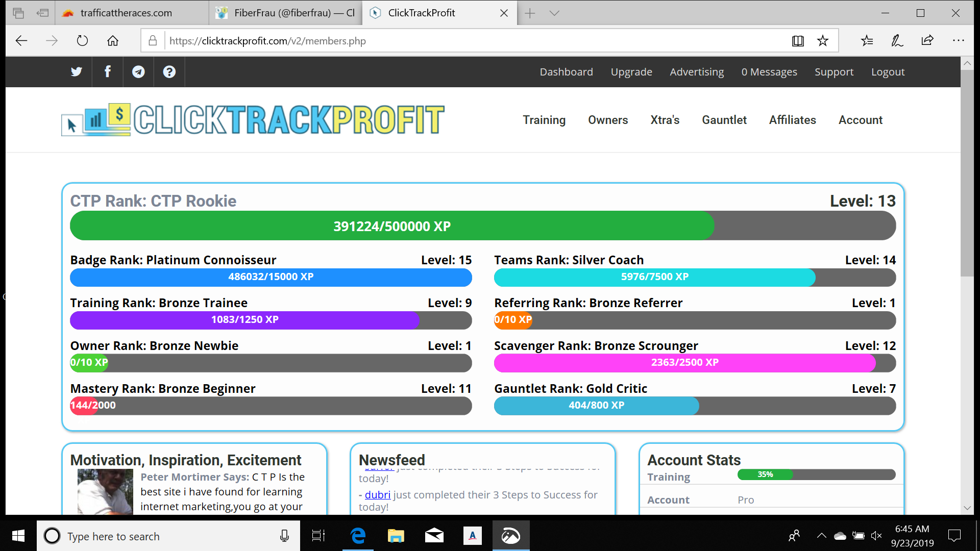Click the add notes pen icon
This screenshot has height=551, width=980.
pos(897,41)
